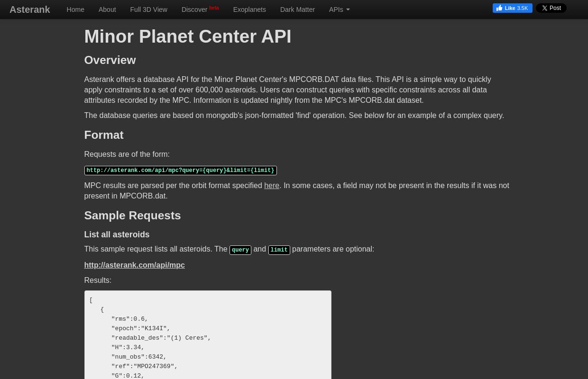Click the "num_obs":6342 result line
This screenshot has width=588, height=379.
[139, 357]
